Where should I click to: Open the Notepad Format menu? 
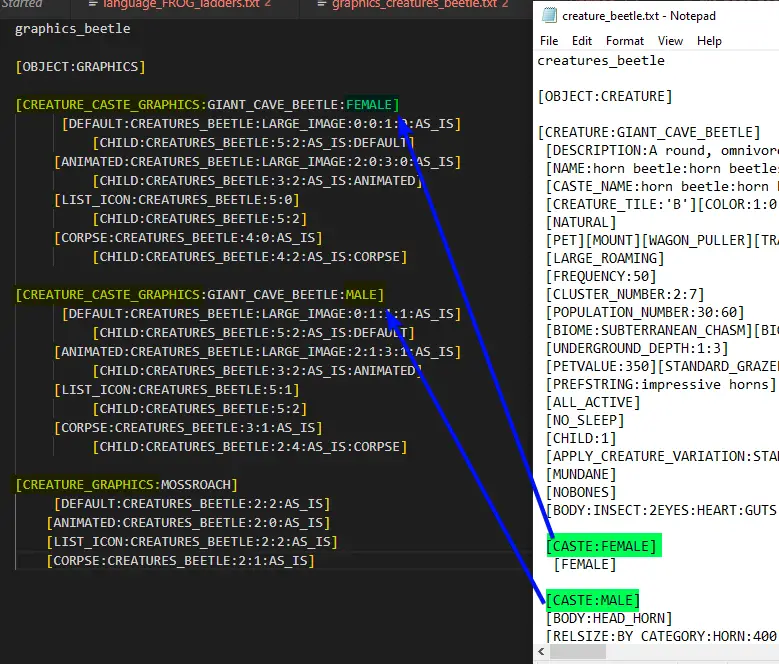tap(624, 41)
